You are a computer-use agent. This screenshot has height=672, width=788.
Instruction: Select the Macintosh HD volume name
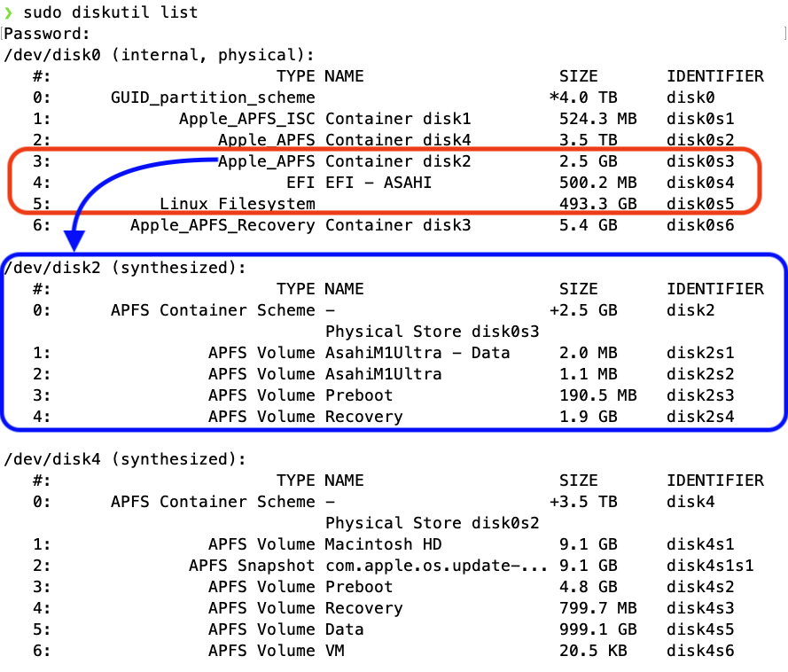383,544
